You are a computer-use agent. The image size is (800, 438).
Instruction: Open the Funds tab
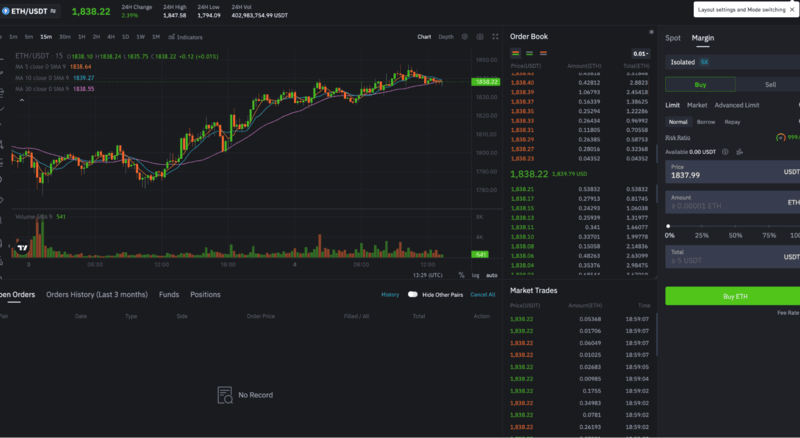169,295
